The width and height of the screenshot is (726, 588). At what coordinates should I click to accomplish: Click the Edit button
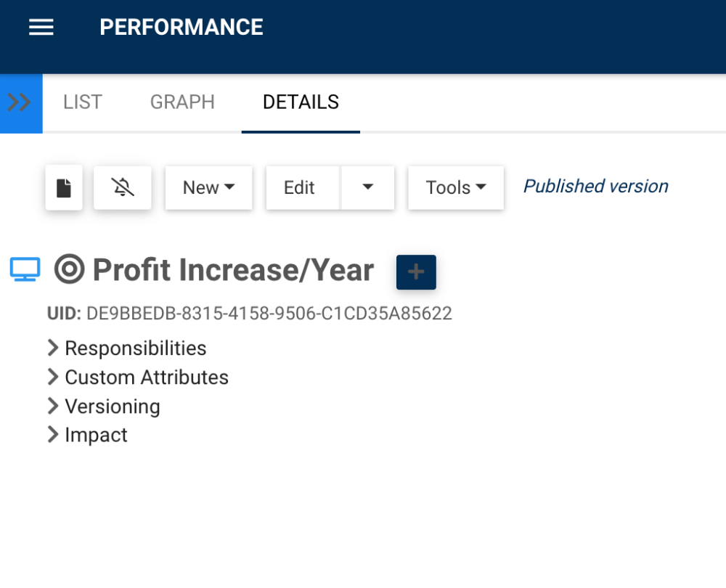(x=299, y=188)
